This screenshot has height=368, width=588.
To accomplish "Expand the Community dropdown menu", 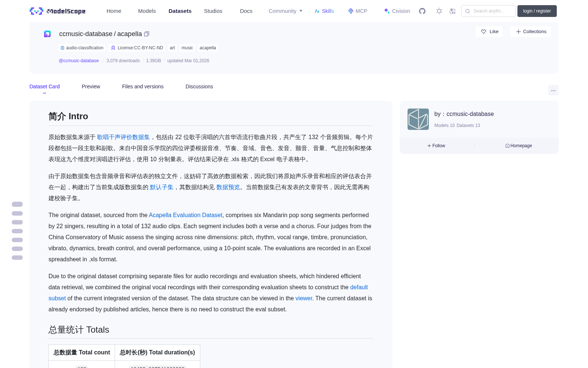I will click(286, 11).
